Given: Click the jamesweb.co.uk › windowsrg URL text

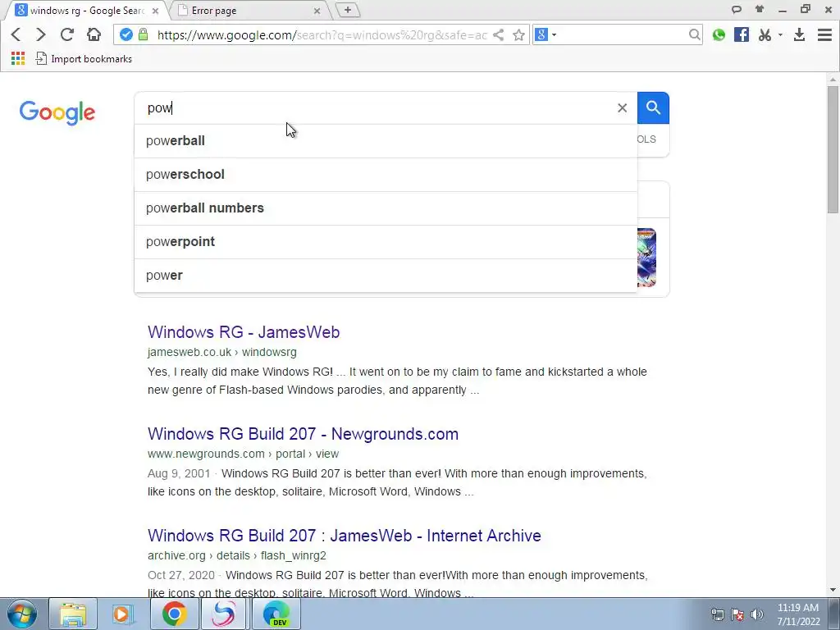Looking at the screenshot, I should (x=222, y=352).
